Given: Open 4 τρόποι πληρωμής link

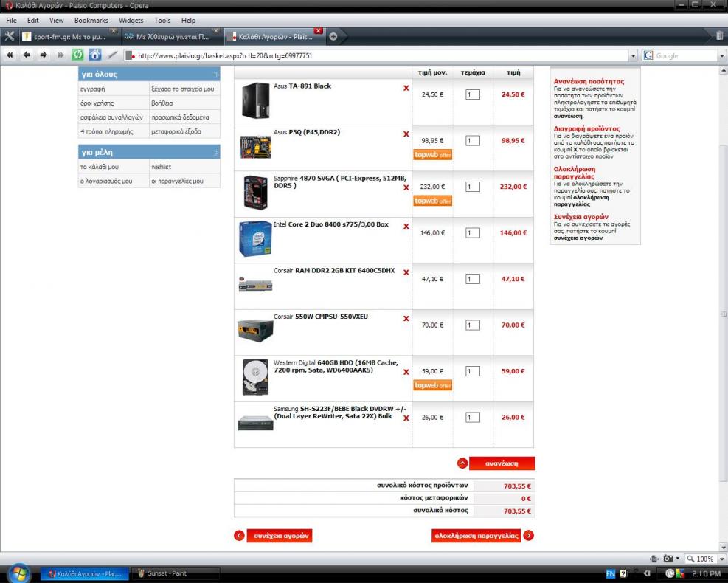Looking at the screenshot, I should [x=107, y=131].
